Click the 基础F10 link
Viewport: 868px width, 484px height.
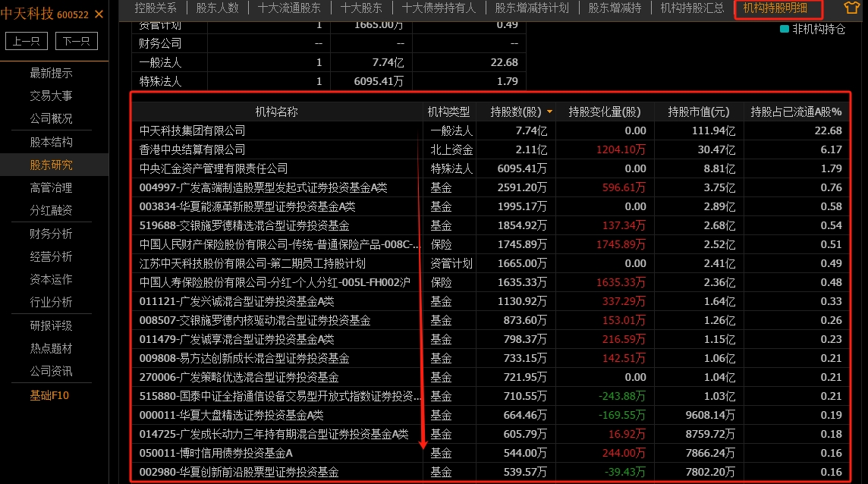click(x=49, y=395)
